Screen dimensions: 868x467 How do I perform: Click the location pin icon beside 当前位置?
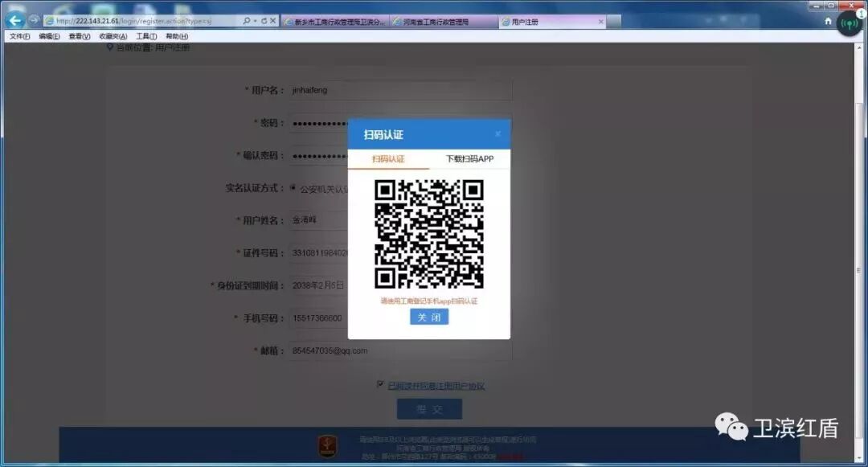tap(109, 47)
